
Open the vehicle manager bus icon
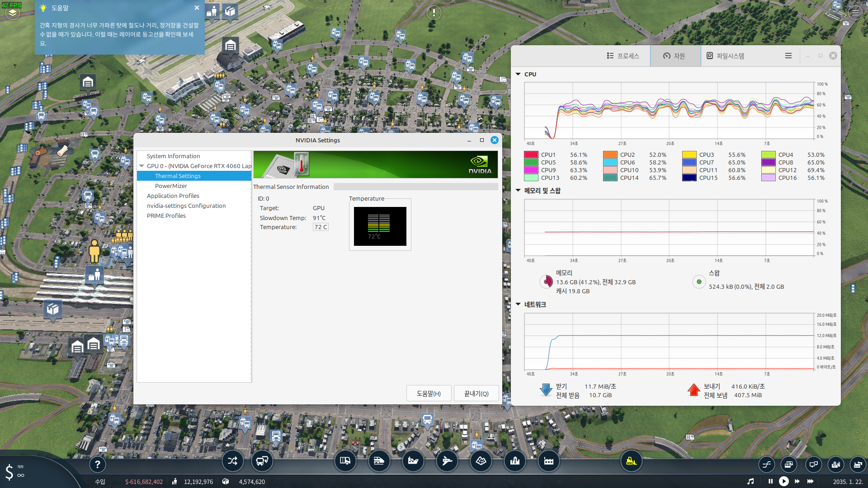click(x=262, y=461)
